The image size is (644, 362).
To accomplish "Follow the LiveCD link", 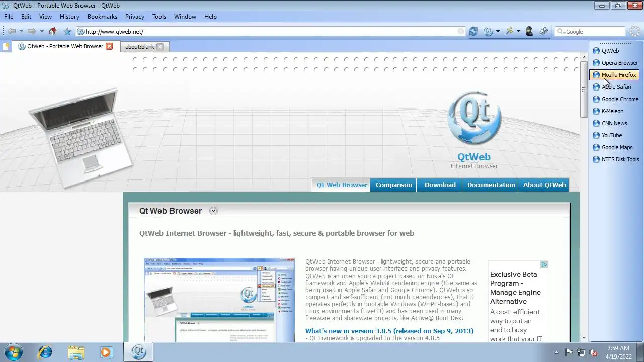I will [x=372, y=311].
